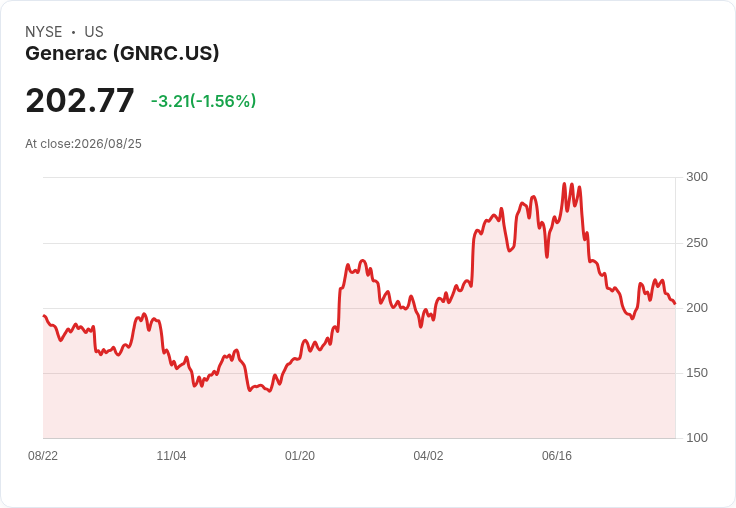This screenshot has width=736, height=508.
Task: Click the dot separator between NYSE and US
Action: pos(73,32)
